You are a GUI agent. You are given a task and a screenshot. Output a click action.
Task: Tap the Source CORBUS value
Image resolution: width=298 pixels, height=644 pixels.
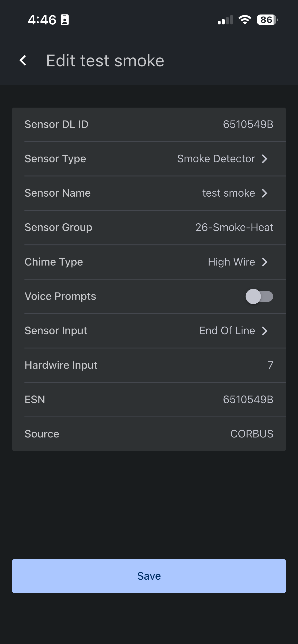click(252, 434)
